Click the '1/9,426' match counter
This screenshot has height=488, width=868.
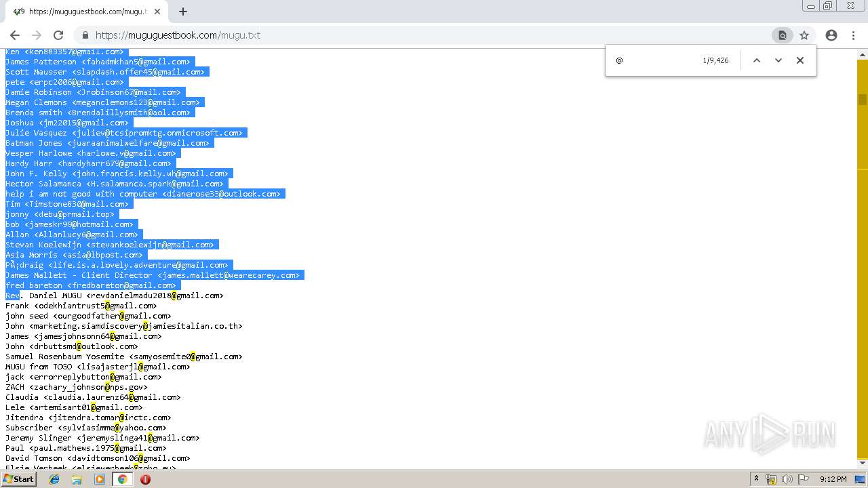click(715, 60)
